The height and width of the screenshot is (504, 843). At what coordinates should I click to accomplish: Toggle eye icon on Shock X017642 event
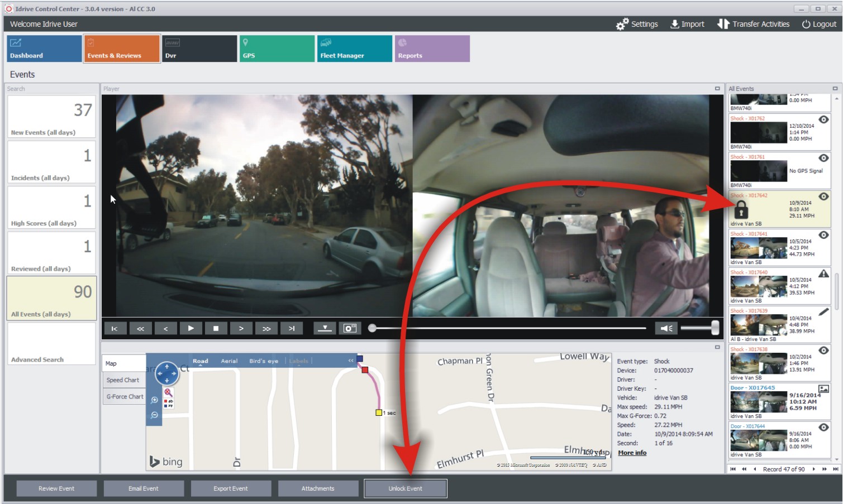click(x=823, y=196)
